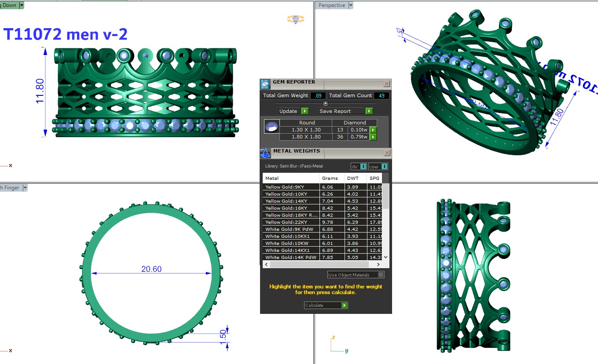The height and width of the screenshot is (364, 598).
Task: Click green arrow next to Update
Action: (305, 111)
